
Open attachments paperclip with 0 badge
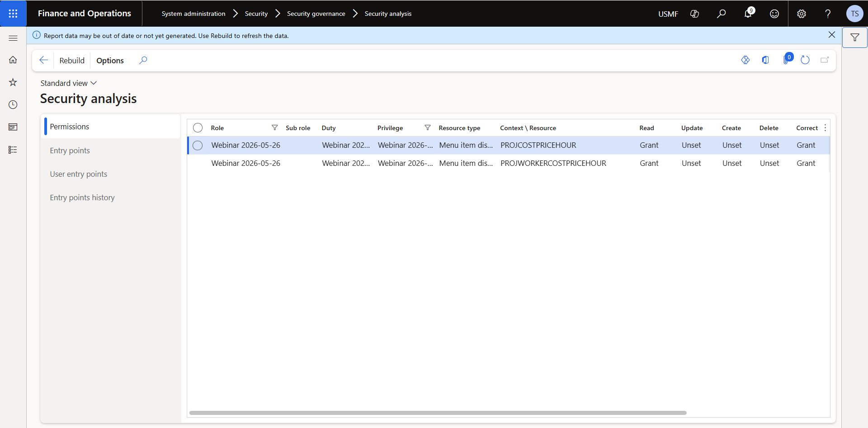787,59
